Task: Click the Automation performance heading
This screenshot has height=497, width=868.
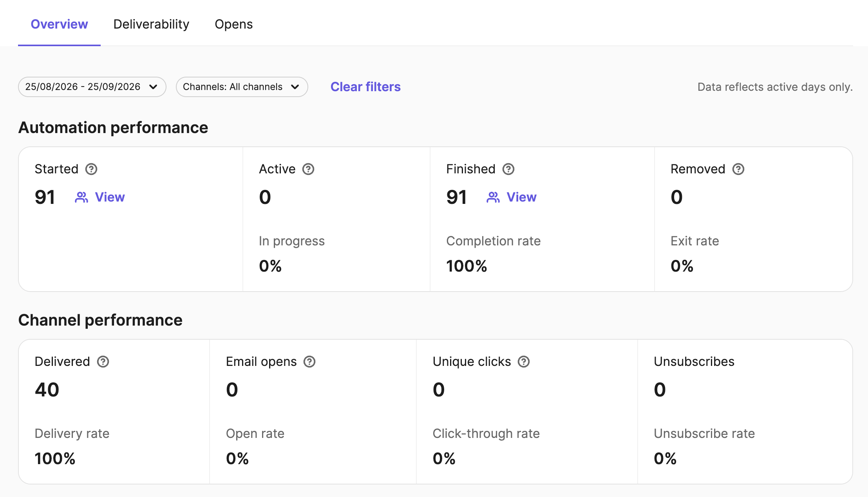Action: coord(113,128)
